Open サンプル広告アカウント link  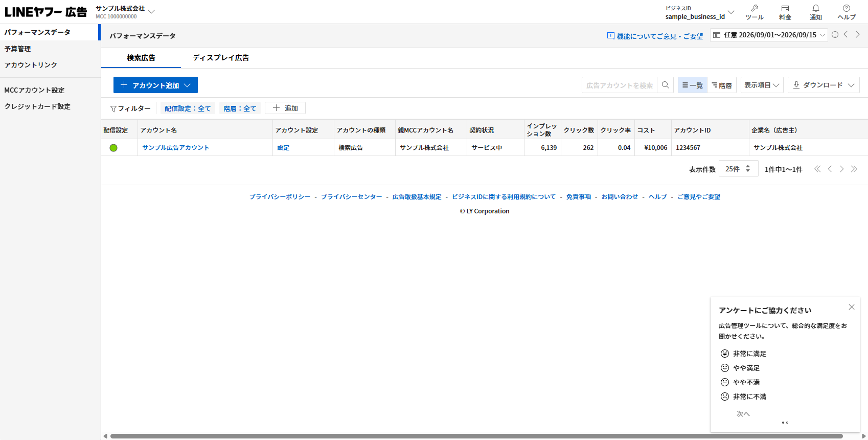tap(176, 147)
